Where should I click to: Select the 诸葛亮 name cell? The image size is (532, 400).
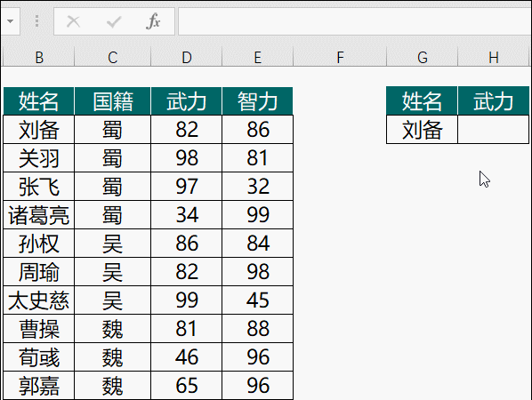click(38, 215)
